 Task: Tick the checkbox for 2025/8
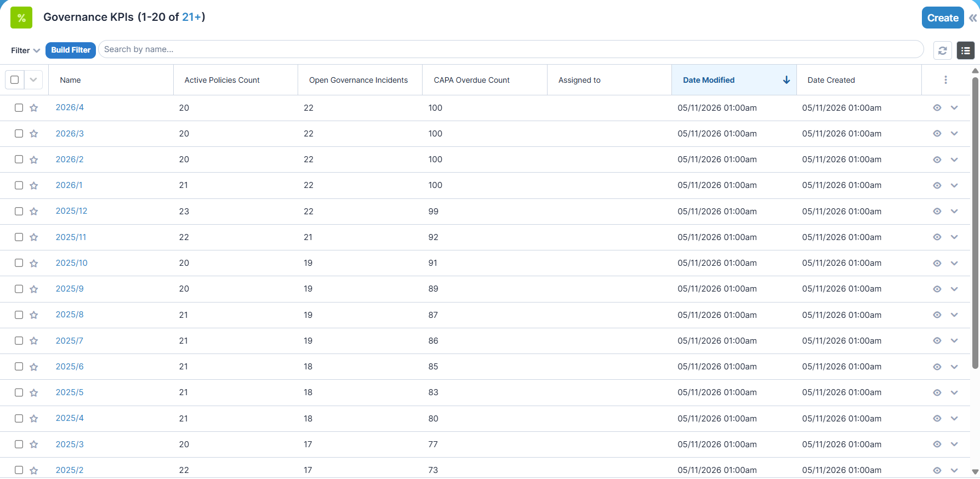click(x=19, y=315)
